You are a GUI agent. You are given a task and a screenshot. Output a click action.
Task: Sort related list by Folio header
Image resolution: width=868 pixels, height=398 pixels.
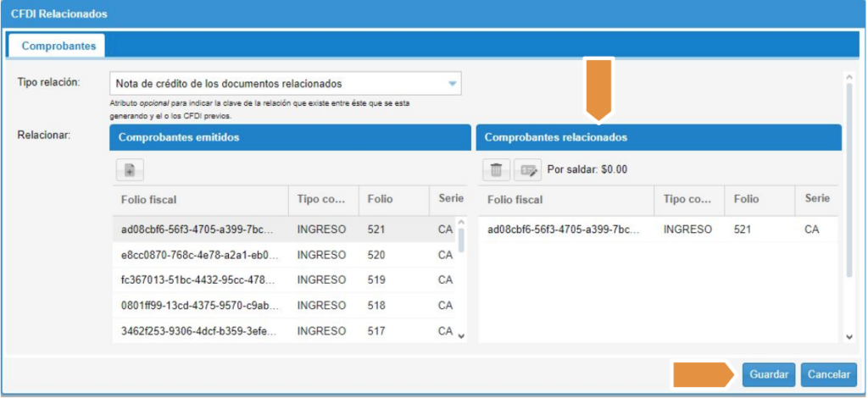point(747,200)
